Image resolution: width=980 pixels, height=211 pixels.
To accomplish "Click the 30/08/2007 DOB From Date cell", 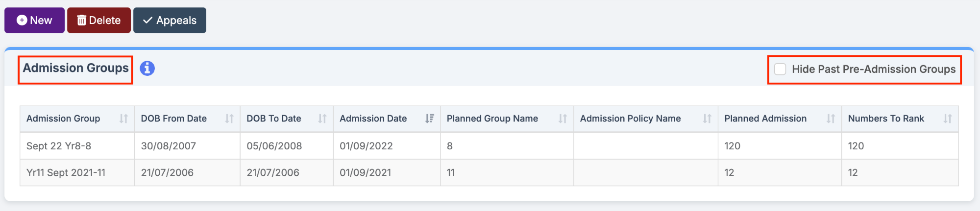I will (168, 146).
